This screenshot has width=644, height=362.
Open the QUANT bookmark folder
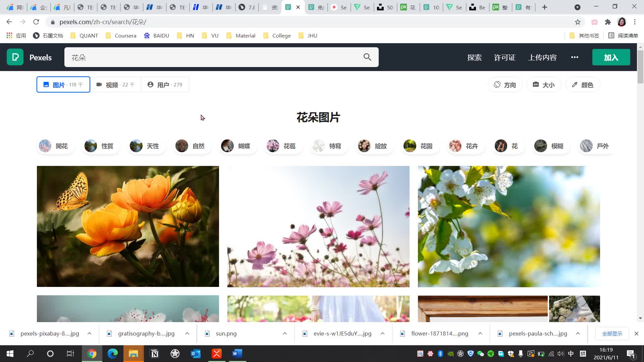84,36
